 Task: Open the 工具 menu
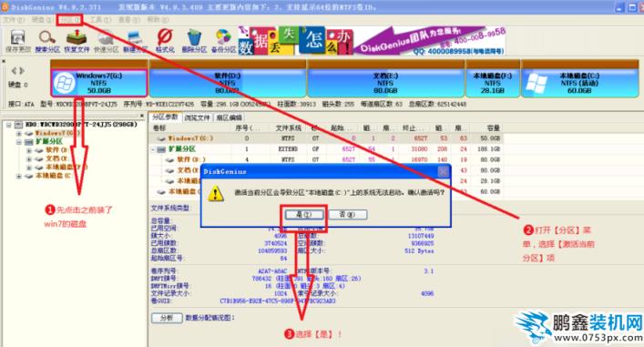[100, 20]
